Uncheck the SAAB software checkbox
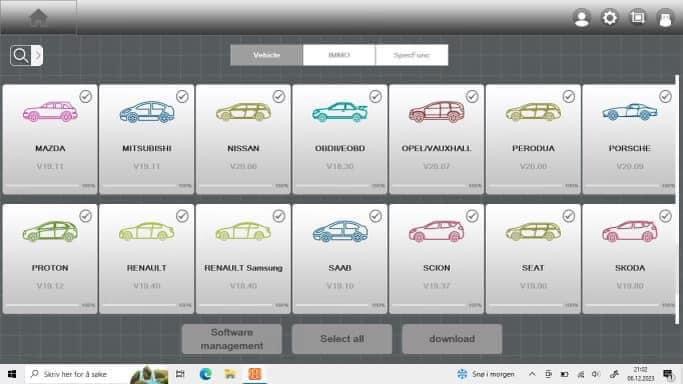Screen dimensions: 683x384 [x=375, y=216]
